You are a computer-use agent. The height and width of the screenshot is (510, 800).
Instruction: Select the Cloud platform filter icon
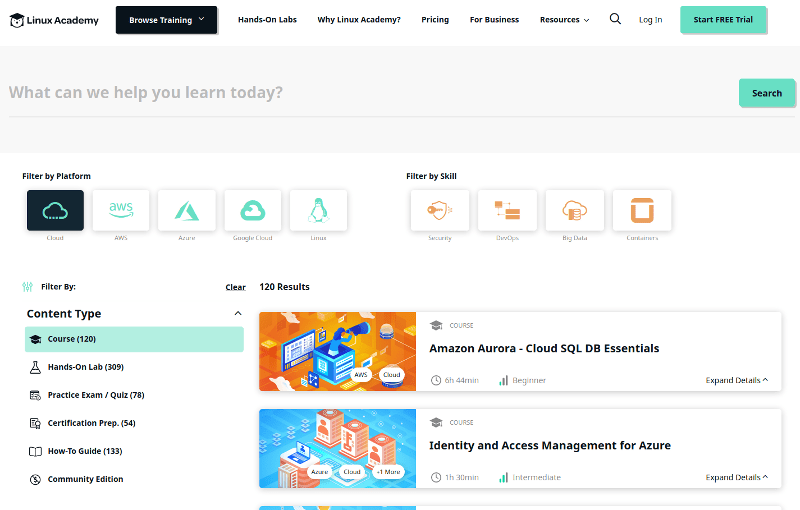tap(55, 210)
